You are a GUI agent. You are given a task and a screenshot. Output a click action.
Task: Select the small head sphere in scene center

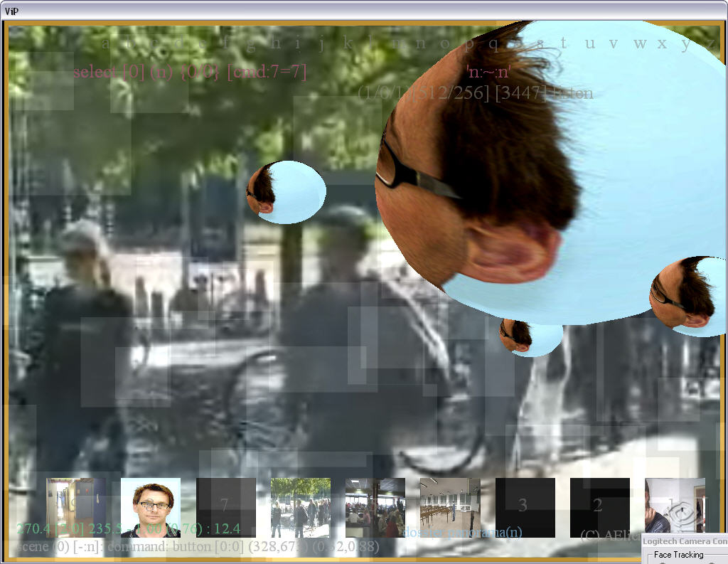286,192
